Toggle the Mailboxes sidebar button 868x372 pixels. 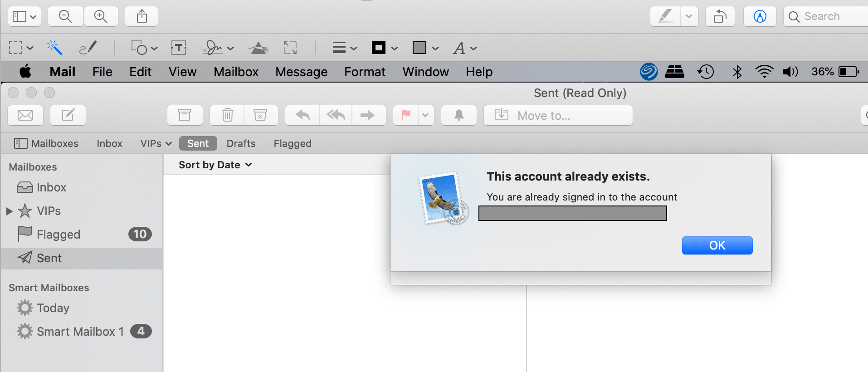coord(46,143)
